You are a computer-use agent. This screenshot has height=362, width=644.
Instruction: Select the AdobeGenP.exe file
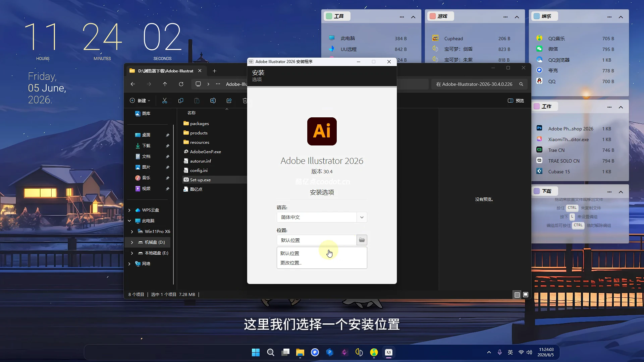coord(202,152)
